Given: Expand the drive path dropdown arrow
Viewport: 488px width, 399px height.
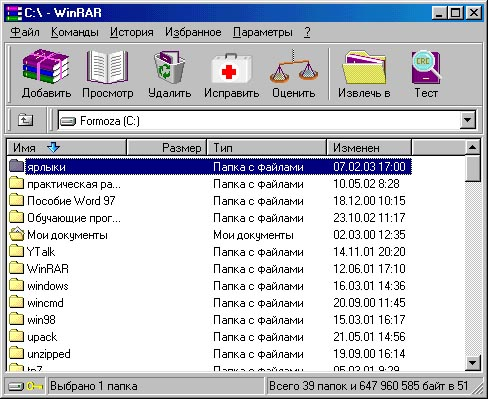Looking at the screenshot, I should 467,120.
